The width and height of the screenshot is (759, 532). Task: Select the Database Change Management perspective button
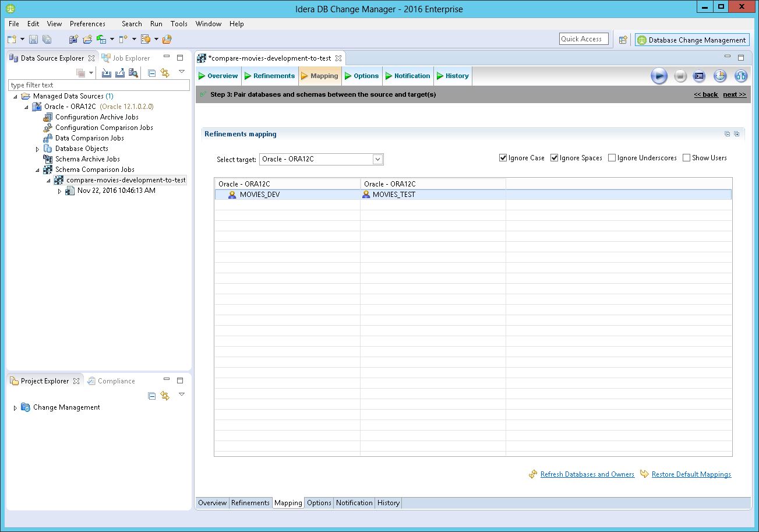[692, 40]
